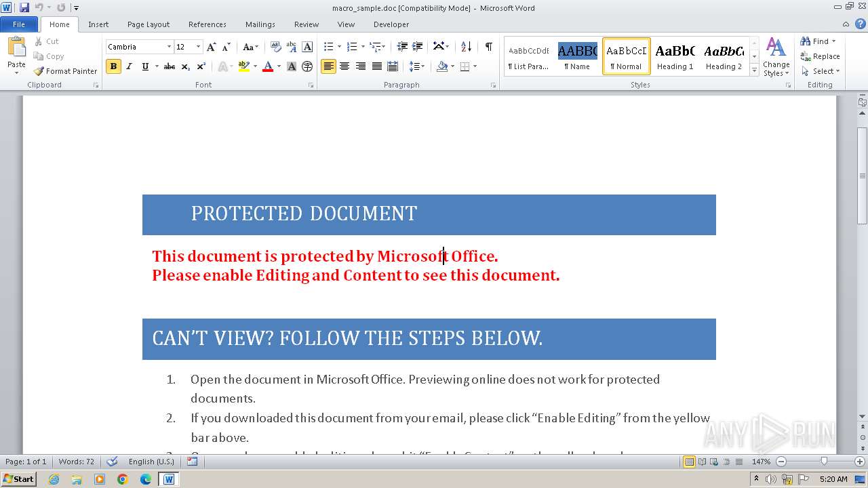
Task: Toggle Bold formatting
Action: (113, 66)
